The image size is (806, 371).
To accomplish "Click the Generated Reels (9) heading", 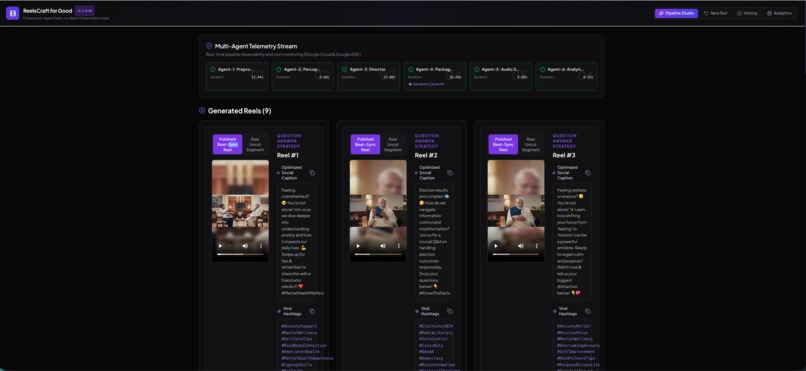I will (x=240, y=110).
